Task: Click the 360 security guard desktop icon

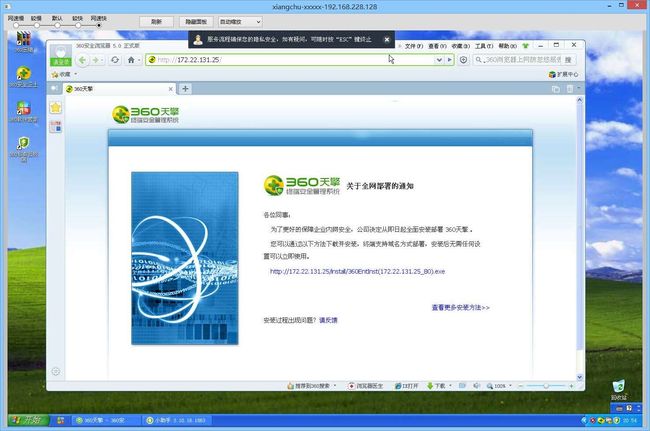Action: pyautogui.click(x=24, y=77)
